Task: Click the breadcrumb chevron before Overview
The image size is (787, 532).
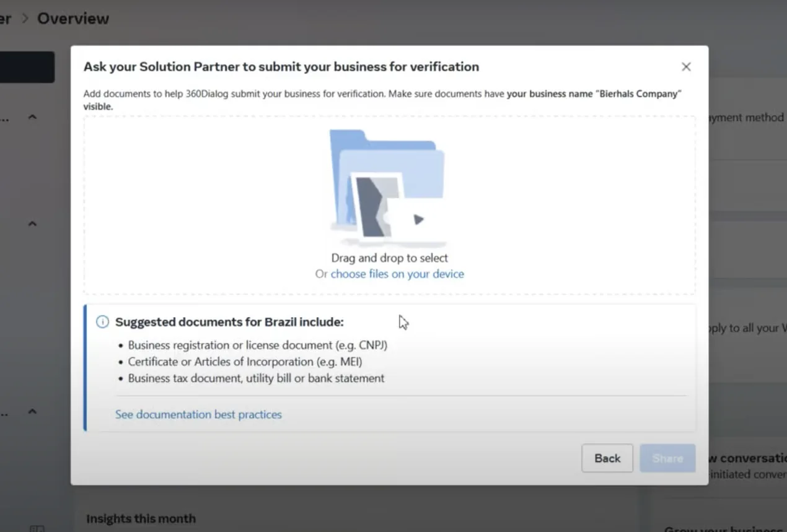Action: (x=25, y=19)
